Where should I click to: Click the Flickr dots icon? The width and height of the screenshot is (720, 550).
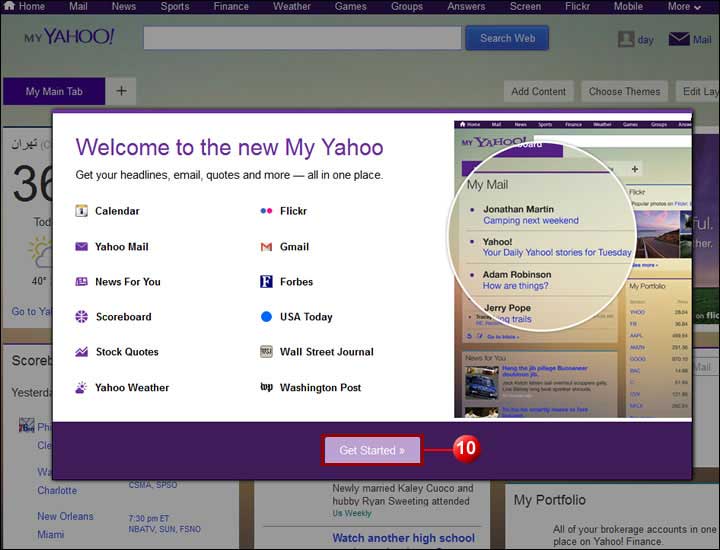[266, 211]
